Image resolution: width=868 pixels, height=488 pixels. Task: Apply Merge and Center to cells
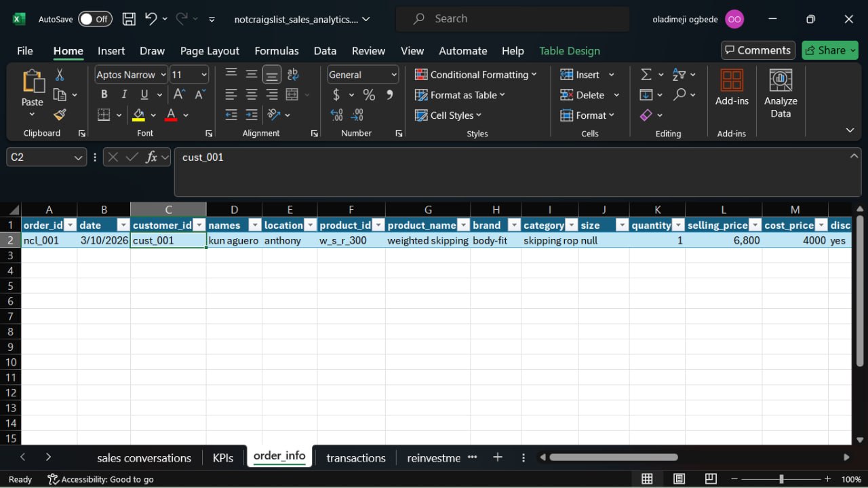293,95
